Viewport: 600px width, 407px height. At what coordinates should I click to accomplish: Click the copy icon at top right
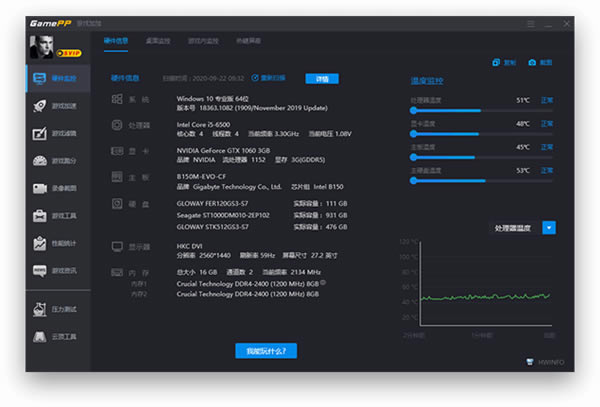coord(496,62)
